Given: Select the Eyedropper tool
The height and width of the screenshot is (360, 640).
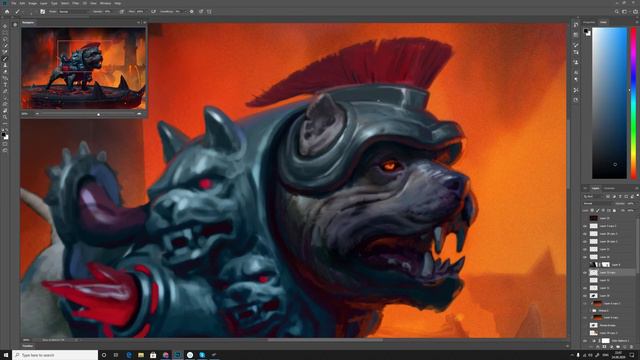Looking at the screenshot, I should pos(5,52).
